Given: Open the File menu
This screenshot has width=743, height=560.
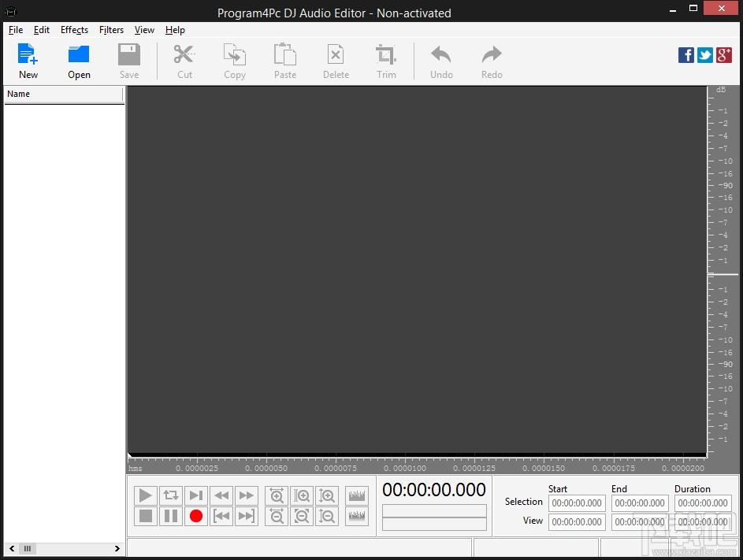Looking at the screenshot, I should click(16, 30).
